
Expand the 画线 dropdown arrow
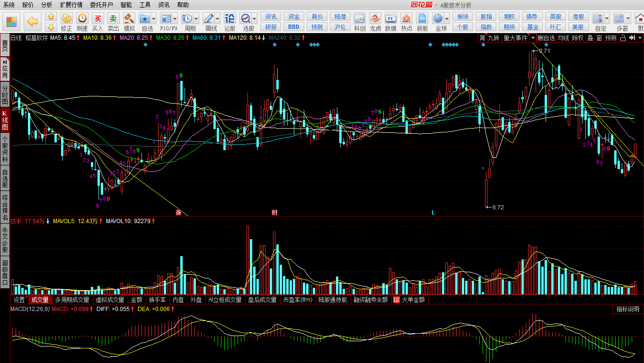[x=218, y=19]
